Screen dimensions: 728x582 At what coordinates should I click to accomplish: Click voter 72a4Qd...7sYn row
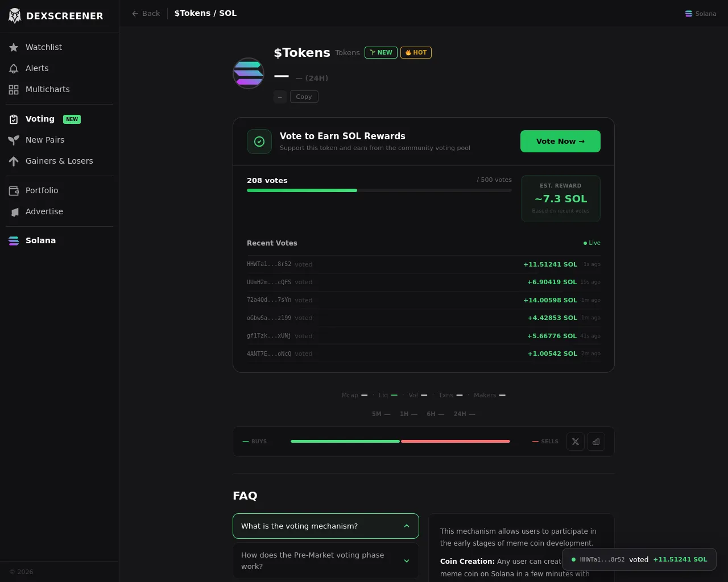[424, 300]
